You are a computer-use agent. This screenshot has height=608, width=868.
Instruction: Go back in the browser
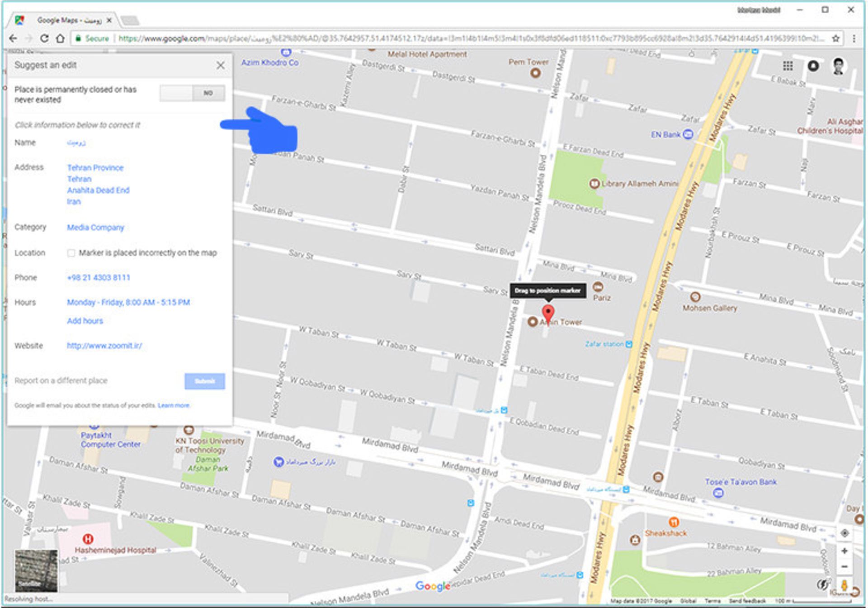(13, 38)
